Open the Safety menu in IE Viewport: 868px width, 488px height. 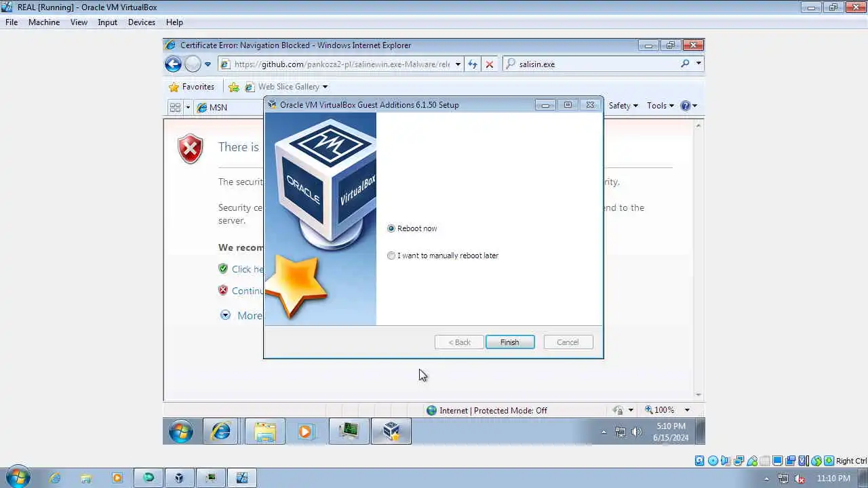[623, 106]
